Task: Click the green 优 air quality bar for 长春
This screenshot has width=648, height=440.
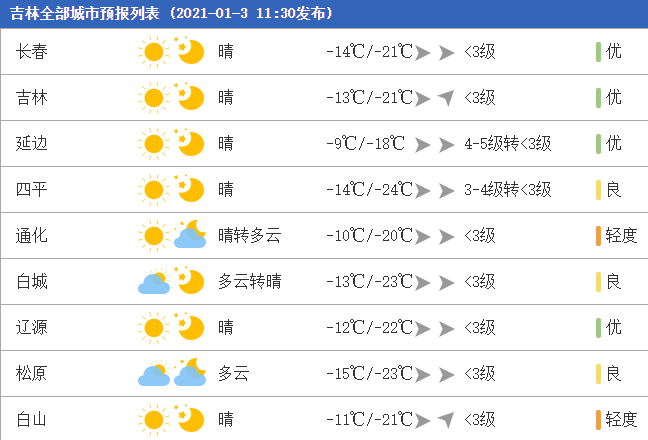Action: tap(598, 52)
